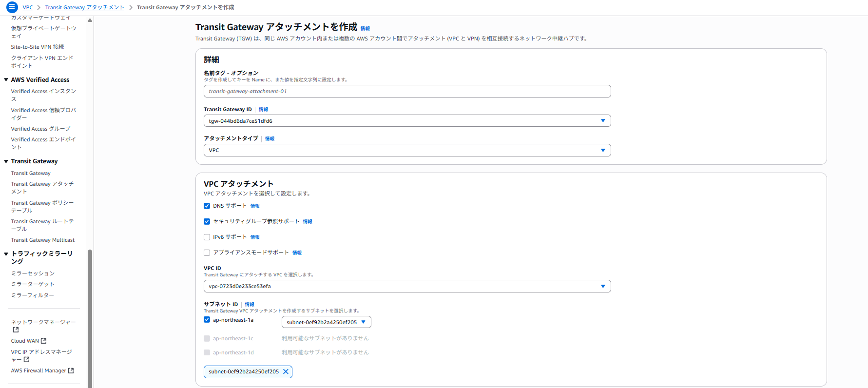Open Site-to-Site VPN 接続 in sidebar

[x=38, y=47]
